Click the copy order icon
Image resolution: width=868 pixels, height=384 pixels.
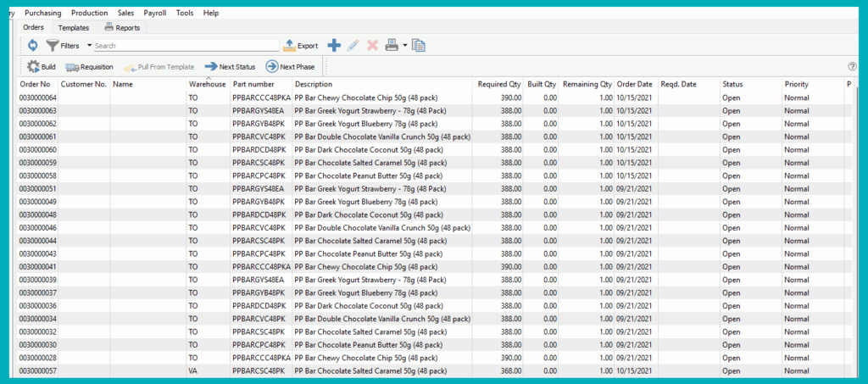coord(419,46)
